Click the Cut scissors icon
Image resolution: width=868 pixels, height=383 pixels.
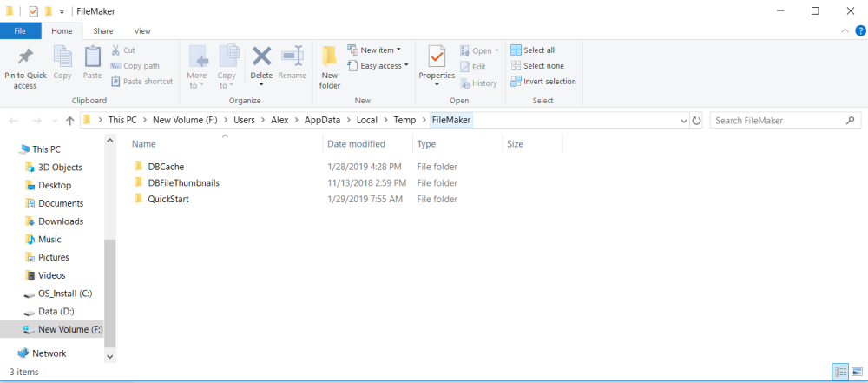coord(115,50)
